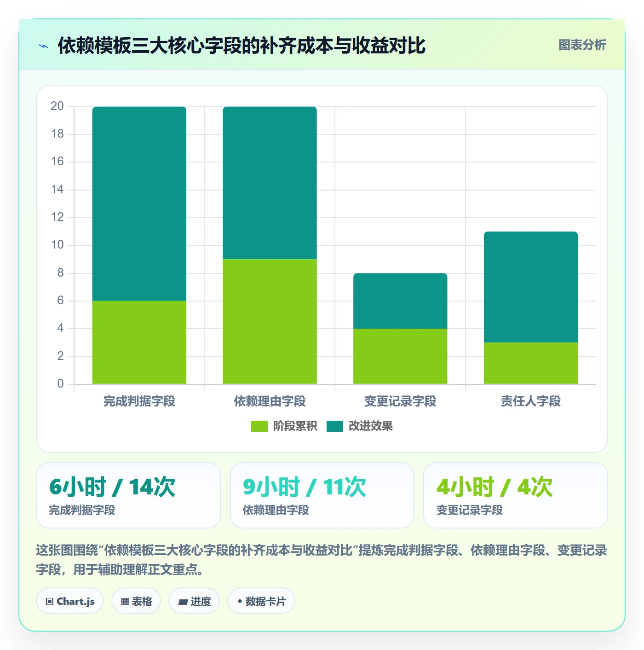Click the teal 改进效果 legend swatch
This screenshot has height=650, width=644.
(x=335, y=426)
